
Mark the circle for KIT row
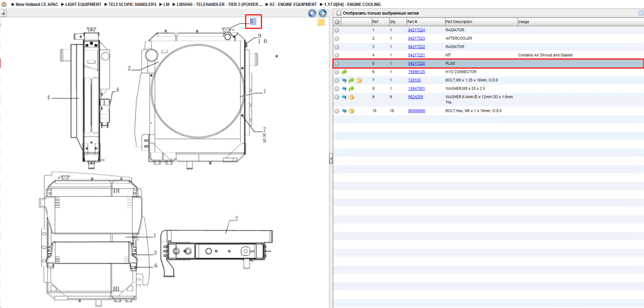point(337,55)
